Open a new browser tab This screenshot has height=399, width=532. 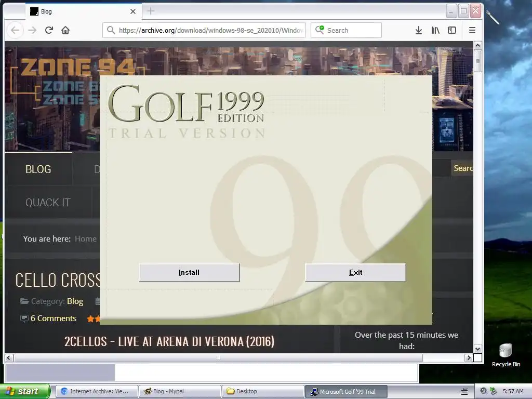pos(151,11)
